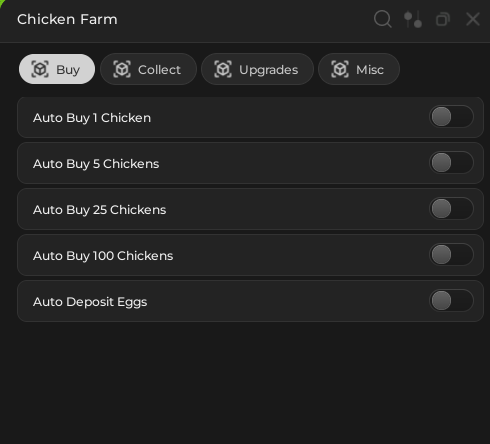This screenshot has width=490, height=444.
Task: Click the cube icon on Misc tab
Action: (x=340, y=69)
